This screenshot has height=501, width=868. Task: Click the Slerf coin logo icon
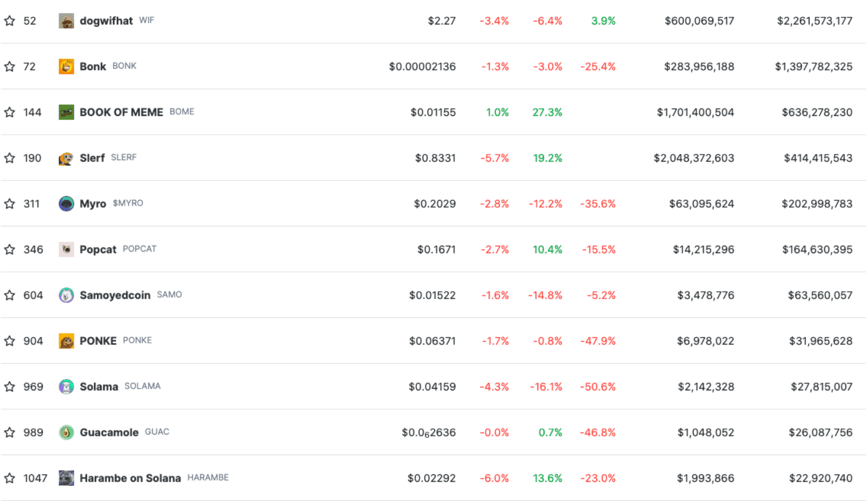click(x=66, y=158)
